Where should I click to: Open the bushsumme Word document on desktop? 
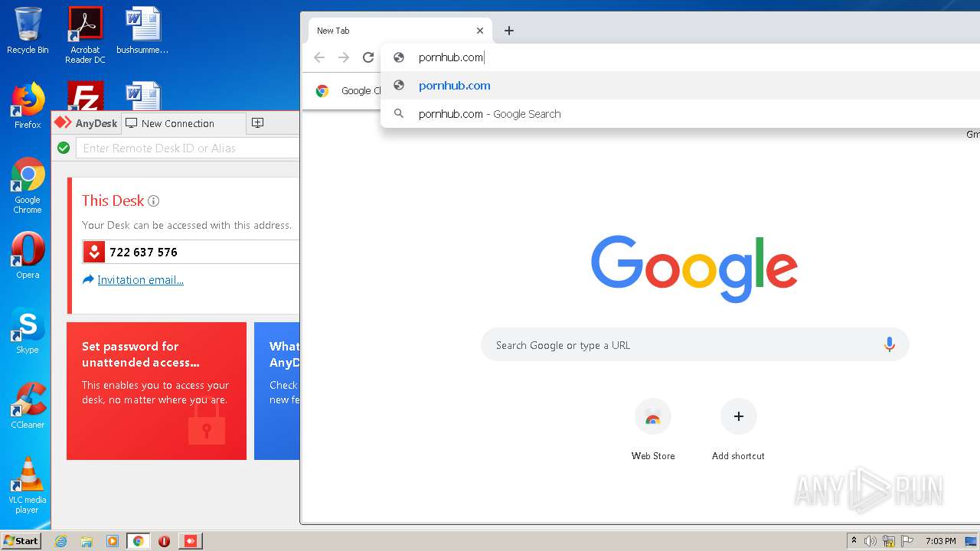pyautogui.click(x=142, y=31)
